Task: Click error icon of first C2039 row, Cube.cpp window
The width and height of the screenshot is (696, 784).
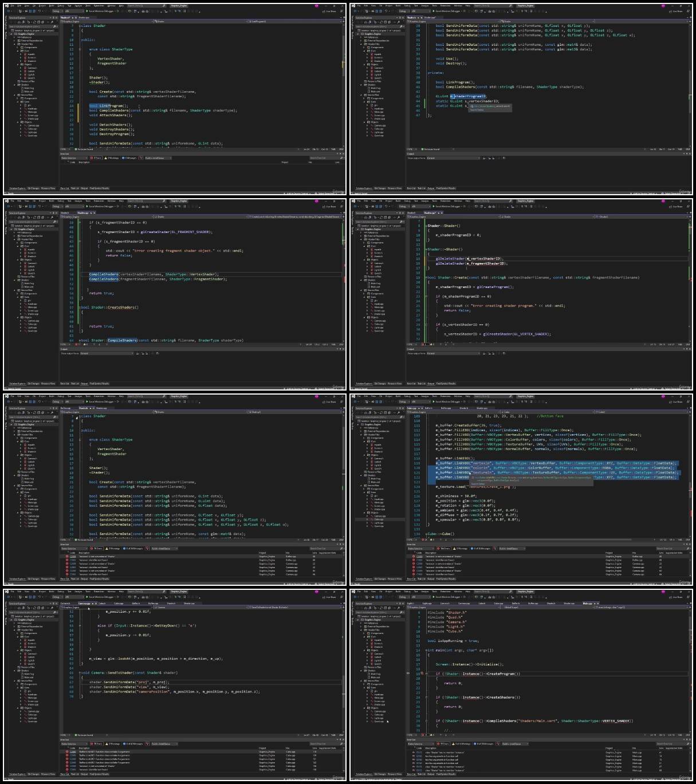Action: click(414, 556)
